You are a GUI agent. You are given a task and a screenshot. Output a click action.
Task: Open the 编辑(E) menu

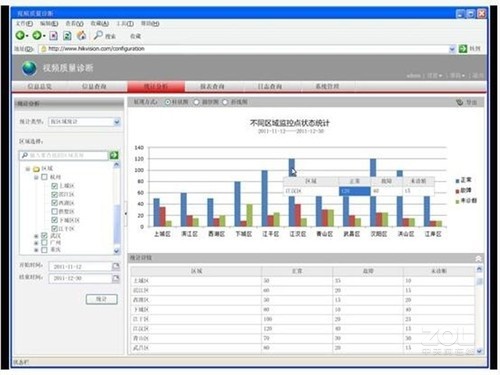click(49, 24)
